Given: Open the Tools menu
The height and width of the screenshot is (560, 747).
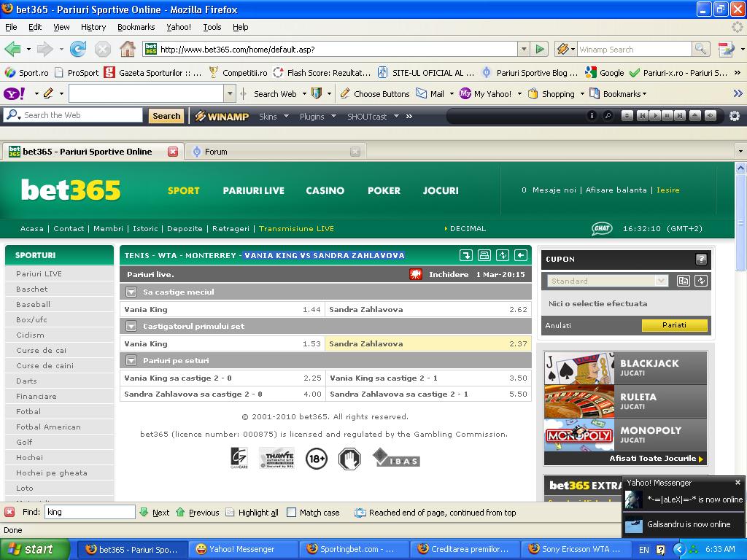Looking at the screenshot, I should (212, 27).
